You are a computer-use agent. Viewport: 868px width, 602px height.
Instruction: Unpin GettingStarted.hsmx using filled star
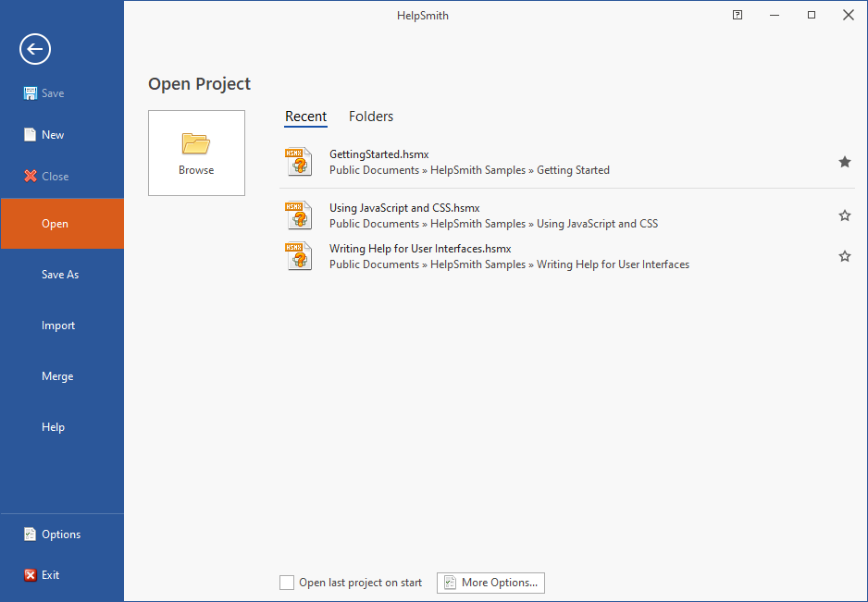click(x=845, y=162)
